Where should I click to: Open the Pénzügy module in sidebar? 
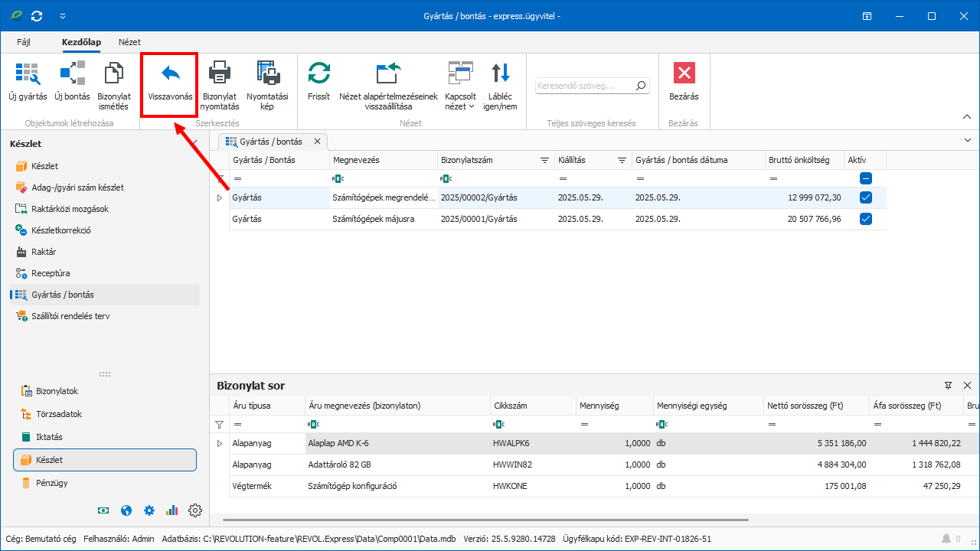(52, 483)
